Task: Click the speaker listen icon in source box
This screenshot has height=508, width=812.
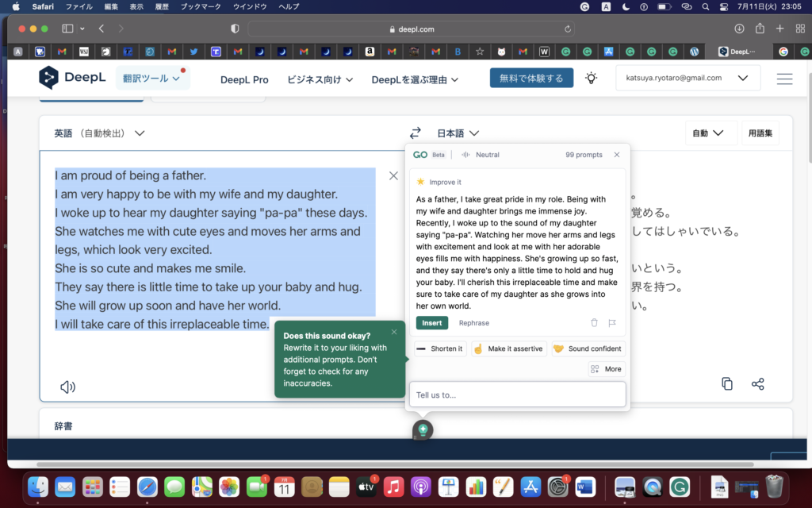Action: 68,387
